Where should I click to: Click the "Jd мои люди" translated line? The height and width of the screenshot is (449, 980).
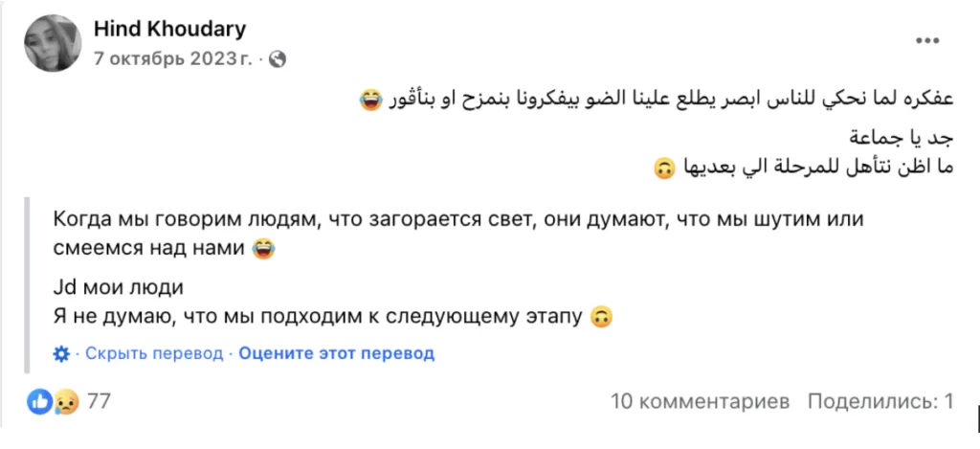[x=119, y=287]
